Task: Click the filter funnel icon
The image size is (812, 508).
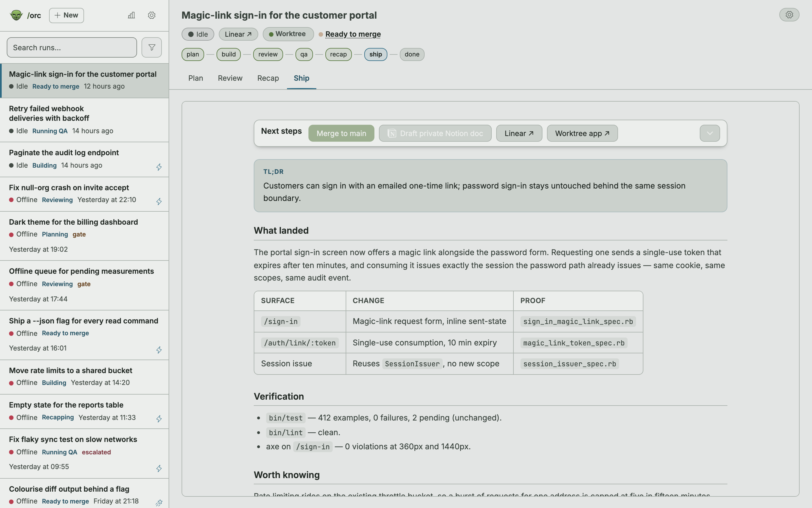Action: pyautogui.click(x=152, y=47)
